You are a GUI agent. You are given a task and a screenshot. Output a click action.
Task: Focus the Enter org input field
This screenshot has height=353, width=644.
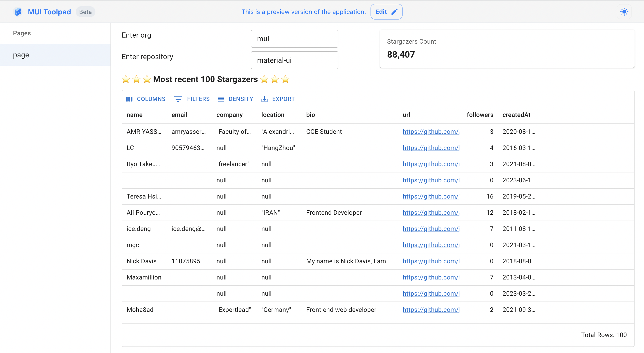tap(294, 39)
